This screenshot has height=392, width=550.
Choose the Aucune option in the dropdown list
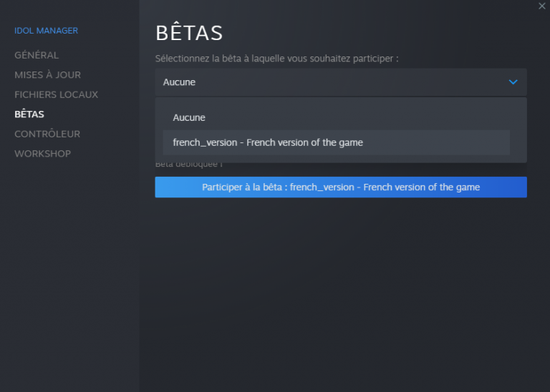point(189,117)
